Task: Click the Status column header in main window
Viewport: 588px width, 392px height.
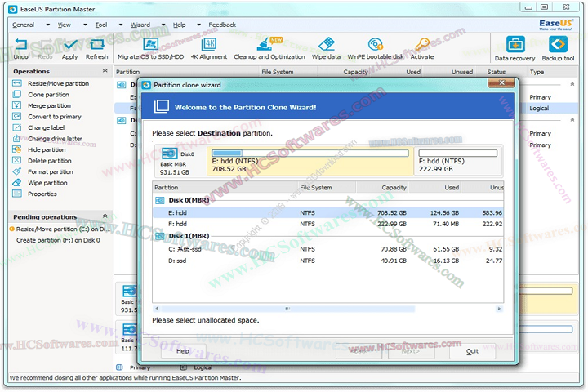Action: (x=502, y=72)
